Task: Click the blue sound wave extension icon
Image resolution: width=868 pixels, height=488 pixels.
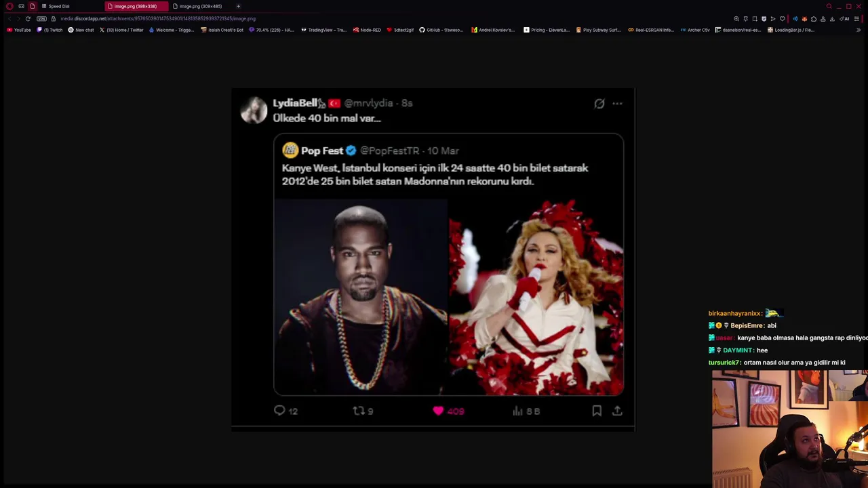Action: tap(795, 19)
